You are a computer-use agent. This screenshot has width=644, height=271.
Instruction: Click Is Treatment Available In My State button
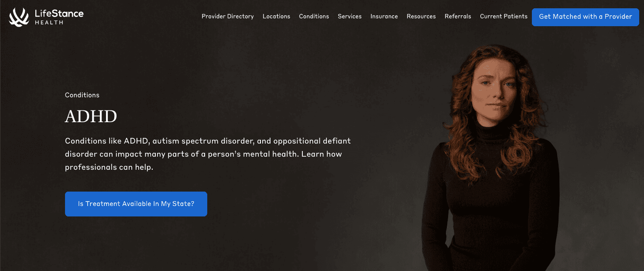pyautogui.click(x=136, y=204)
